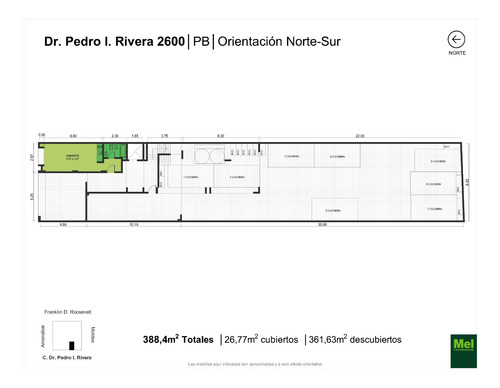The height and width of the screenshot is (388, 500).
Task: Click the north arrow compass icon
Action: point(456,40)
